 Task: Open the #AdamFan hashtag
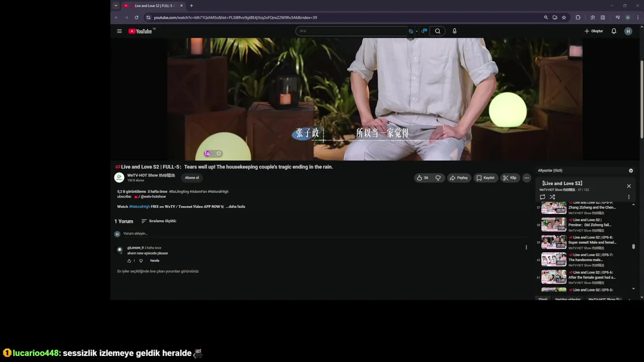pos(198,192)
